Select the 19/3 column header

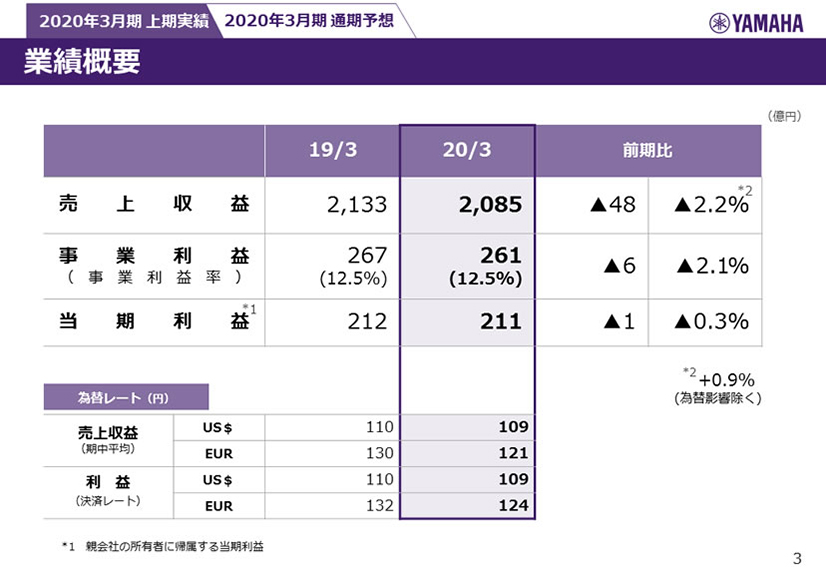coord(332,151)
